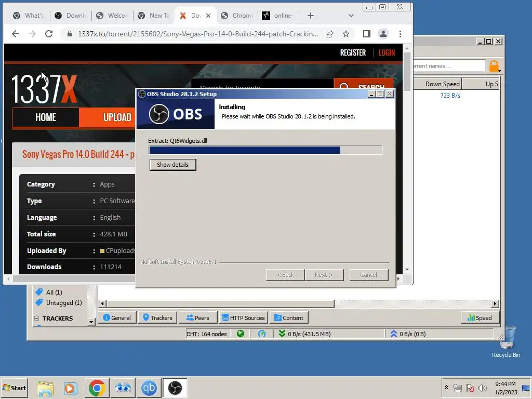532x399 pixels.
Task: Click the disabled Next button in OBS setup
Action: coord(324,275)
